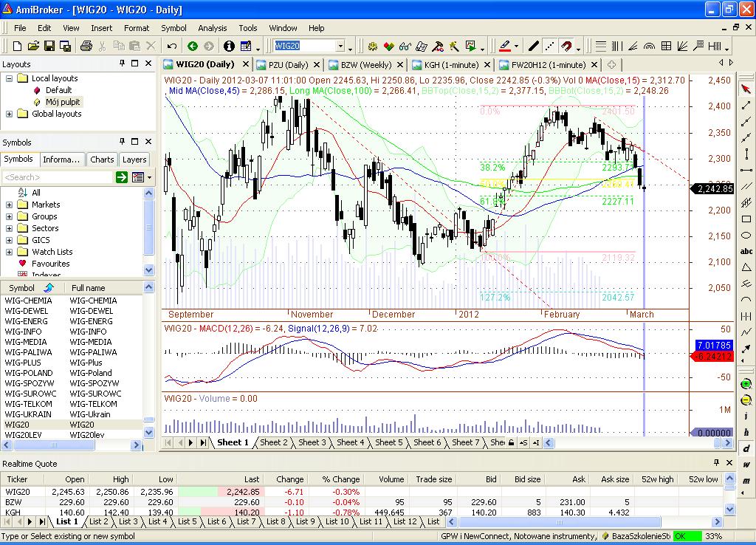Open the Favourites list

point(51,264)
